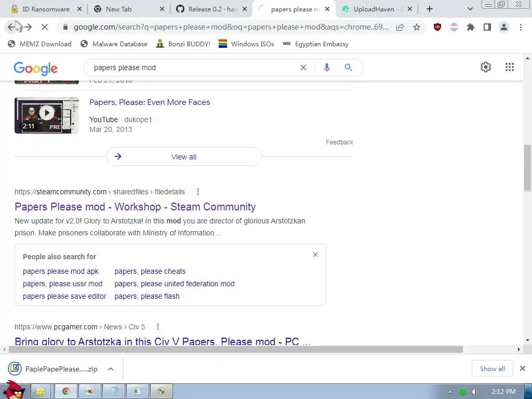This screenshot has width=532, height=399.
Task: Open the tab search dropdown arrow
Action: (470, 9)
